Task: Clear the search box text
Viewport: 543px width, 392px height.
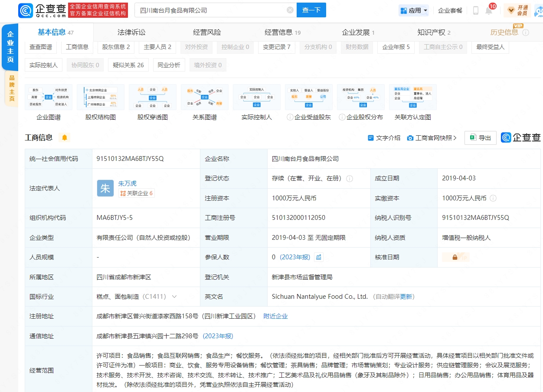Action: [x=290, y=10]
